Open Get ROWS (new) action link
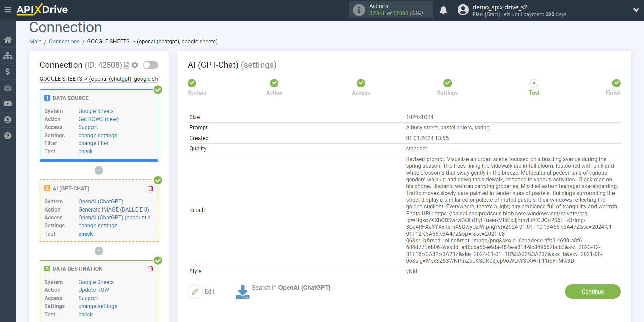This screenshot has height=322, width=644. coord(98,119)
